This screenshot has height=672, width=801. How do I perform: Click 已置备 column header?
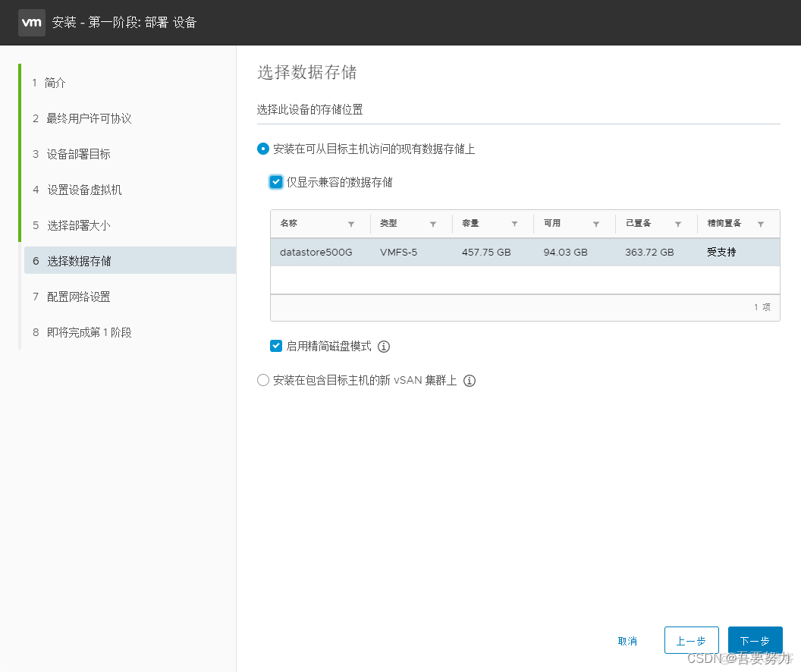[x=638, y=223]
